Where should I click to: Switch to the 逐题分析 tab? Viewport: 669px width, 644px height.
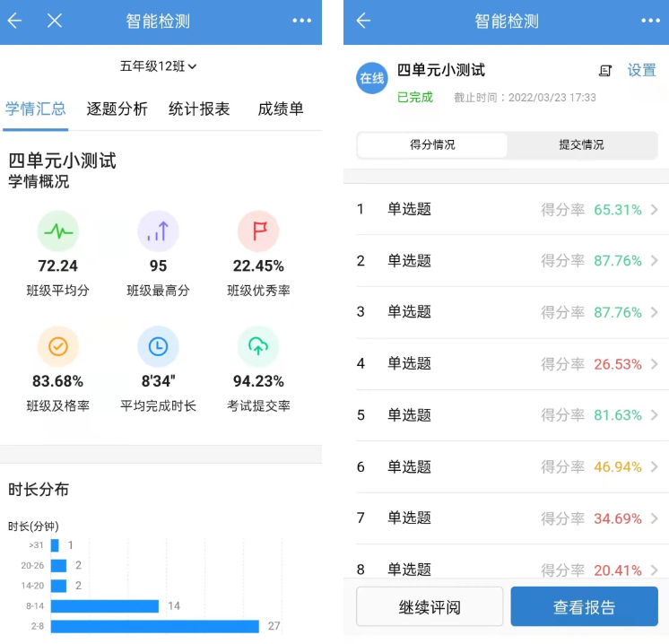pyautogui.click(x=117, y=109)
